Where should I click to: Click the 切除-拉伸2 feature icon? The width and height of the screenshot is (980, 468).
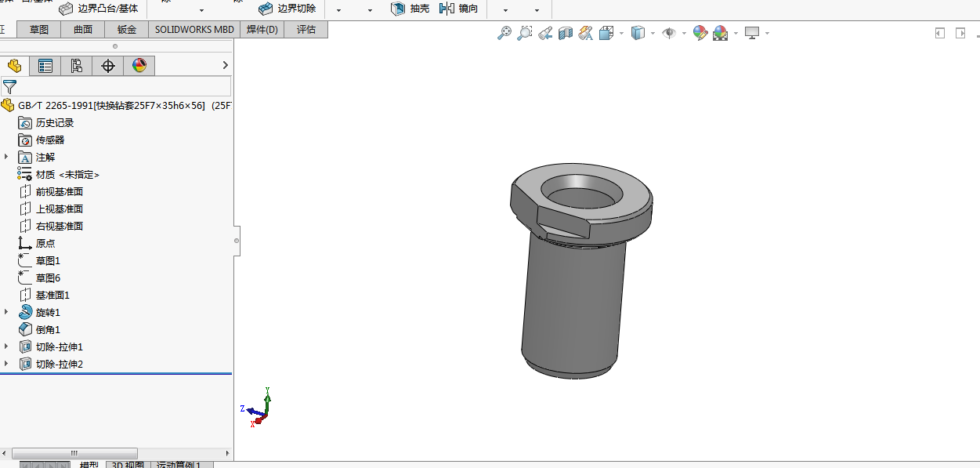click(25, 365)
